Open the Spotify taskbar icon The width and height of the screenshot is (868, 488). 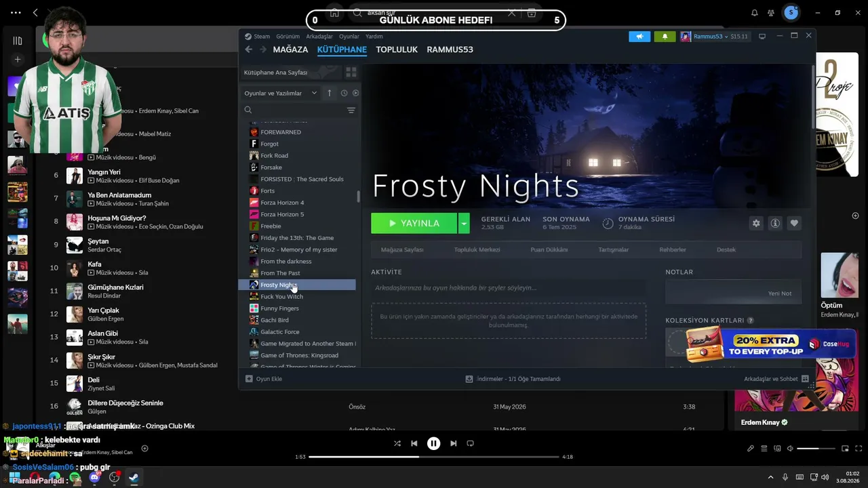(75, 477)
